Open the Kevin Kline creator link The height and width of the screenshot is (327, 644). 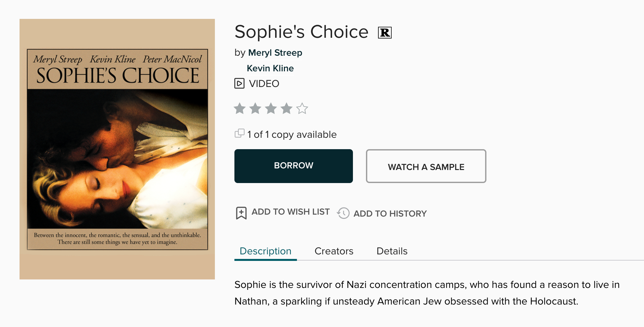[270, 68]
